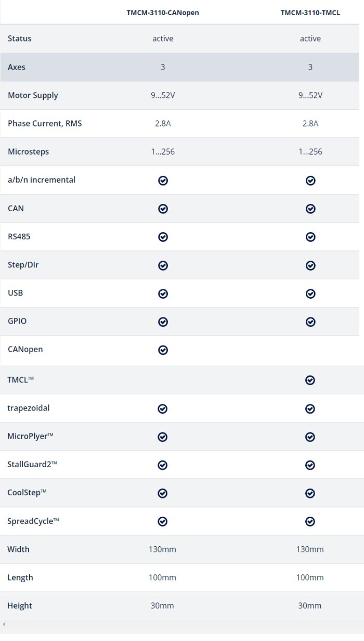Image resolution: width=364 pixels, height=641 pixels.
Task: Click the TMCM-3110-CANopen column header
Action: (163, 12)
